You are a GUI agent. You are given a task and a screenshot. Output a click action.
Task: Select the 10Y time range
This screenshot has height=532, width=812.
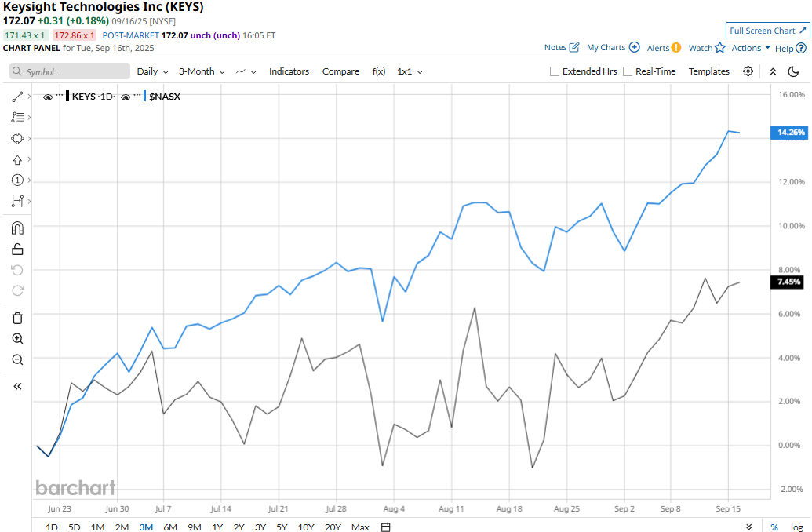click(x=306, y=527)
